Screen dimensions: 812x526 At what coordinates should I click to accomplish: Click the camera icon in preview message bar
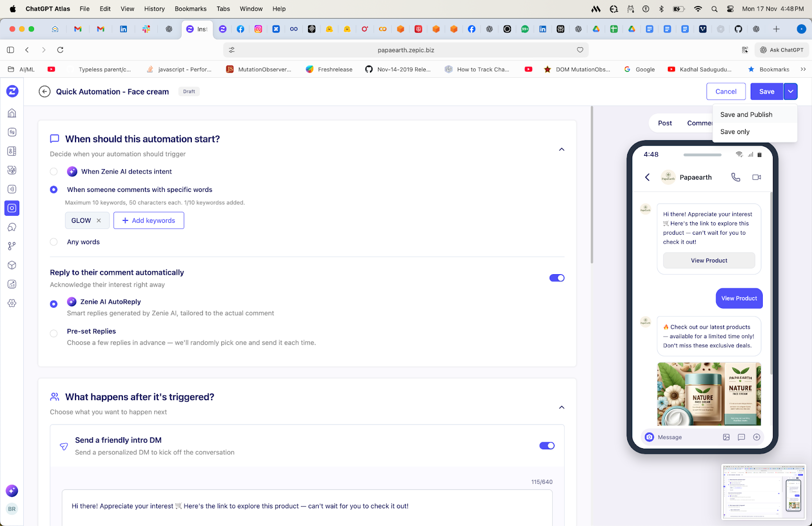[x=649, y=437]
